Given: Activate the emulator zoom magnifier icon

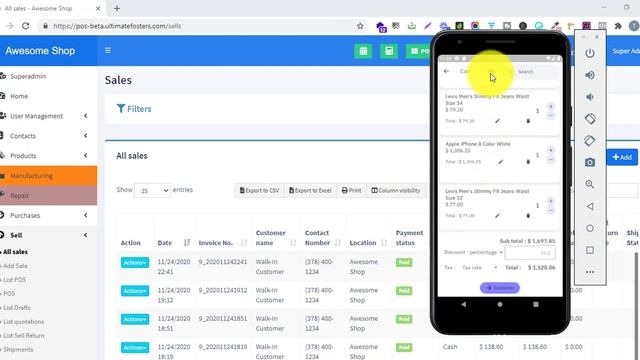Looking at the screenshot, I should click(x=590, y=184).
